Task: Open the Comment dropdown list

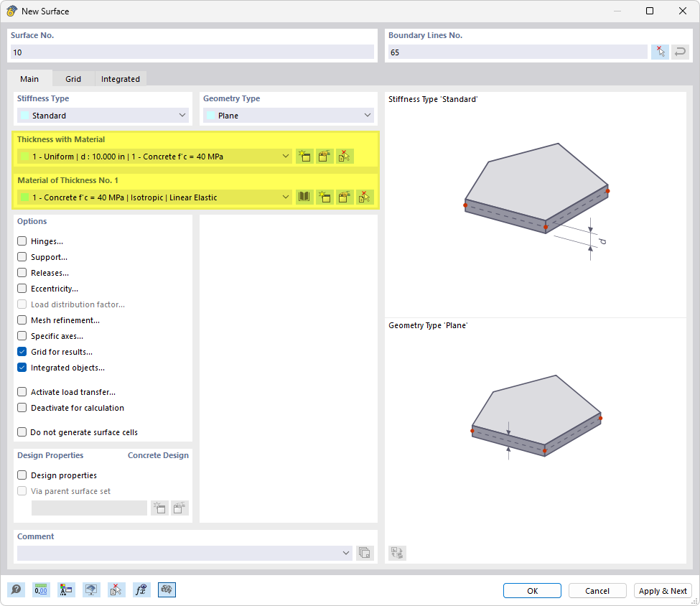Action: pyautogui.click(x=345, y=553)
